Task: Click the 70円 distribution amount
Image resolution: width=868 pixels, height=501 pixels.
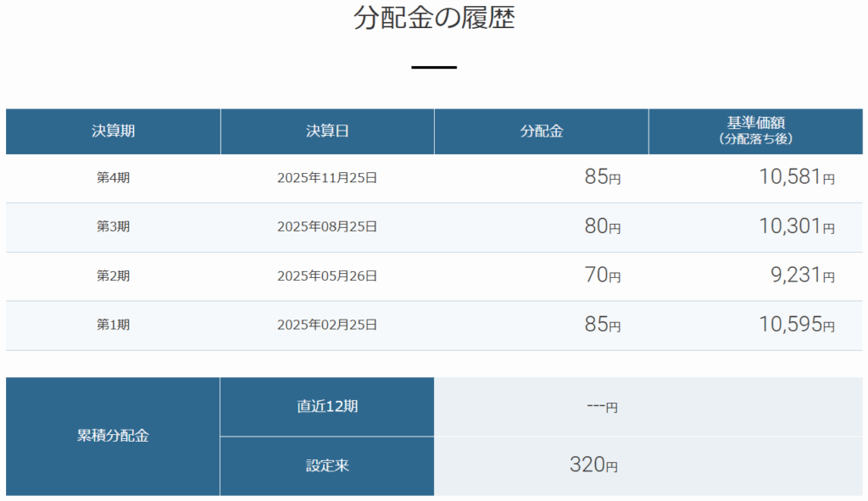Action: click(x=602, y=276)
